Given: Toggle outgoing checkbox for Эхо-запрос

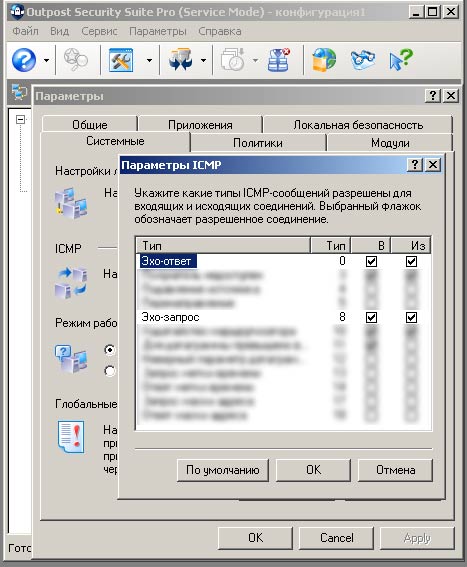Looking at the screenshot, I should pos(411,317).
